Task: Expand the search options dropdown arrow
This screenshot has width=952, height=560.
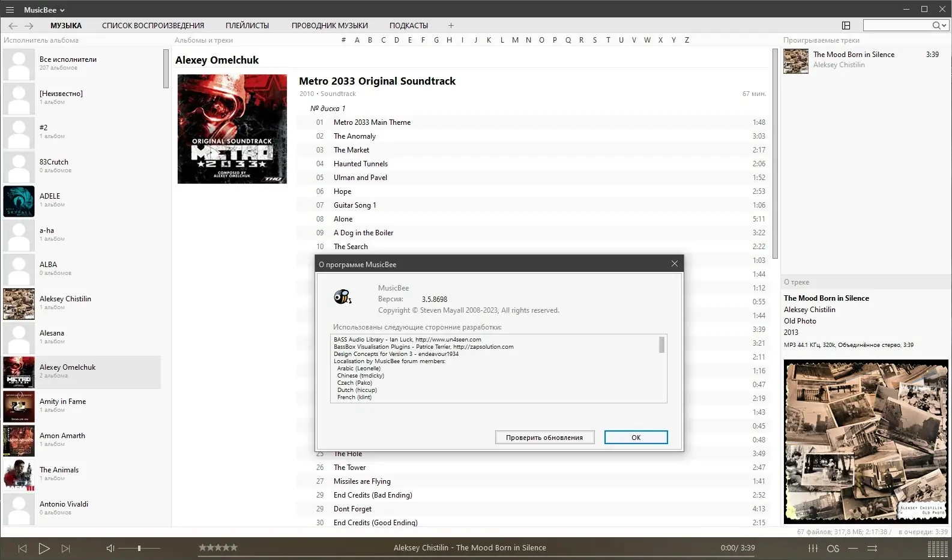Action: pos(944,25)
